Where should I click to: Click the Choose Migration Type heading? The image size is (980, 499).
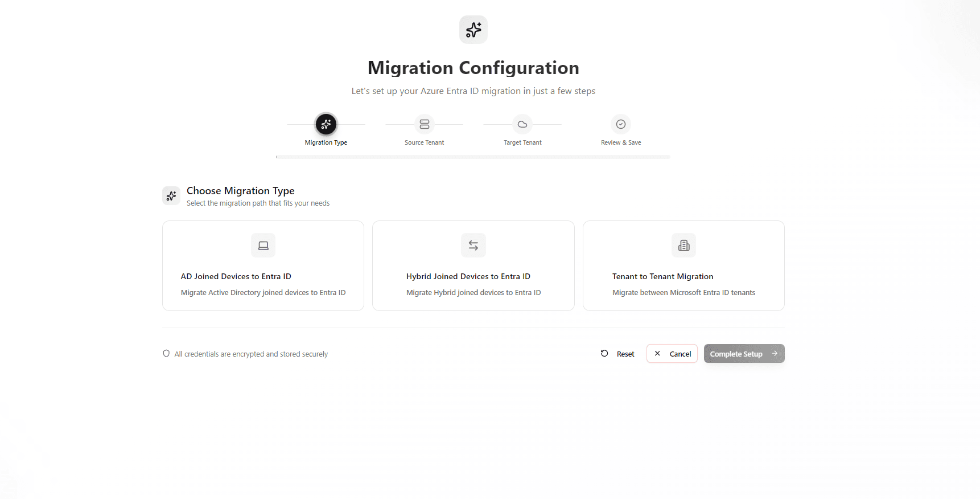241,191
